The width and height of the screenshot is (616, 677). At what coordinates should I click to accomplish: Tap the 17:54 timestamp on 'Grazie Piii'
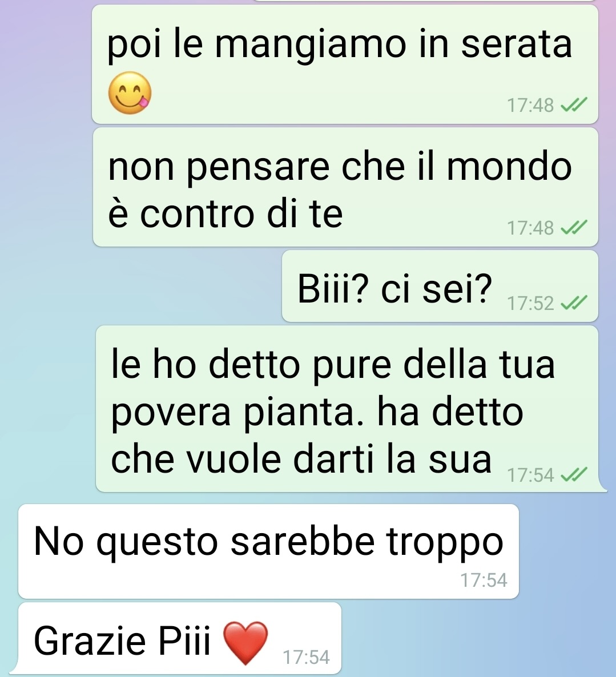point(306,657)
